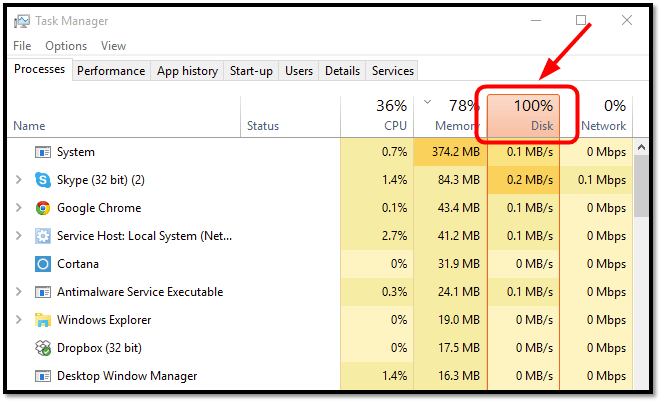Switch to the App history tab

[x=187, y=71]
